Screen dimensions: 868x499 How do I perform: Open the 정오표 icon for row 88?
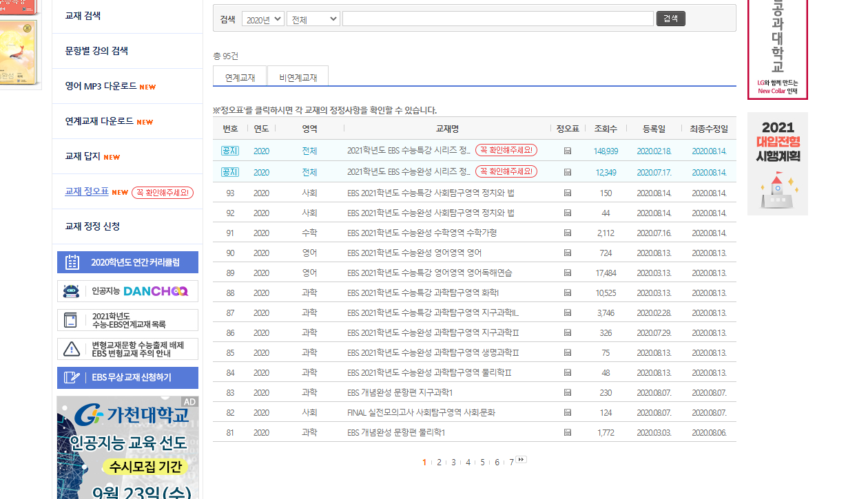(568, 293)
